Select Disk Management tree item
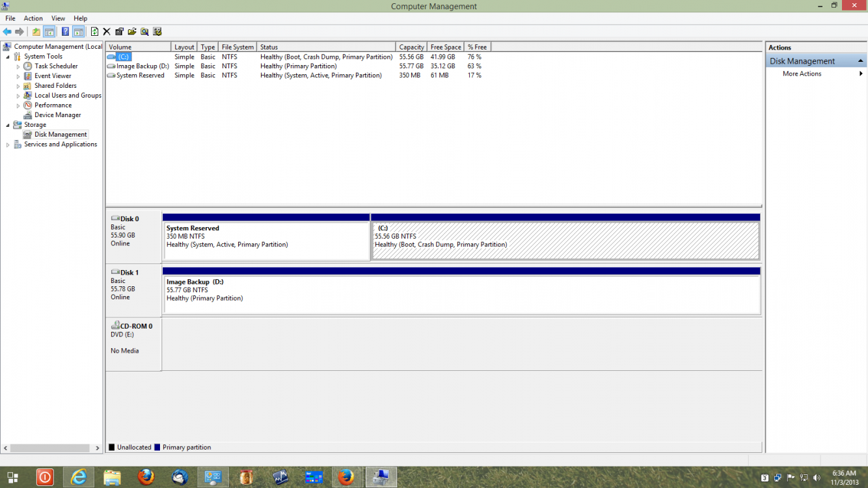The width and height of the screenshot is (868, 488). click(61, 135)
